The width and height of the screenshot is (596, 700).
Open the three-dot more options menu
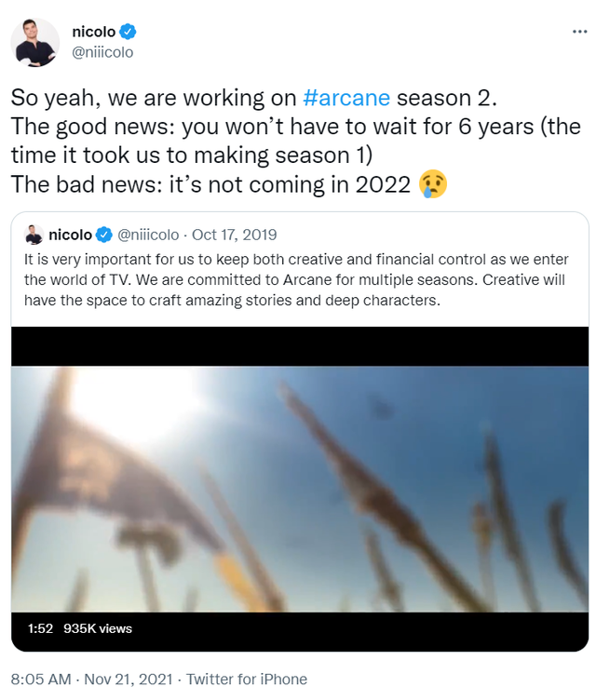(579, 32)
